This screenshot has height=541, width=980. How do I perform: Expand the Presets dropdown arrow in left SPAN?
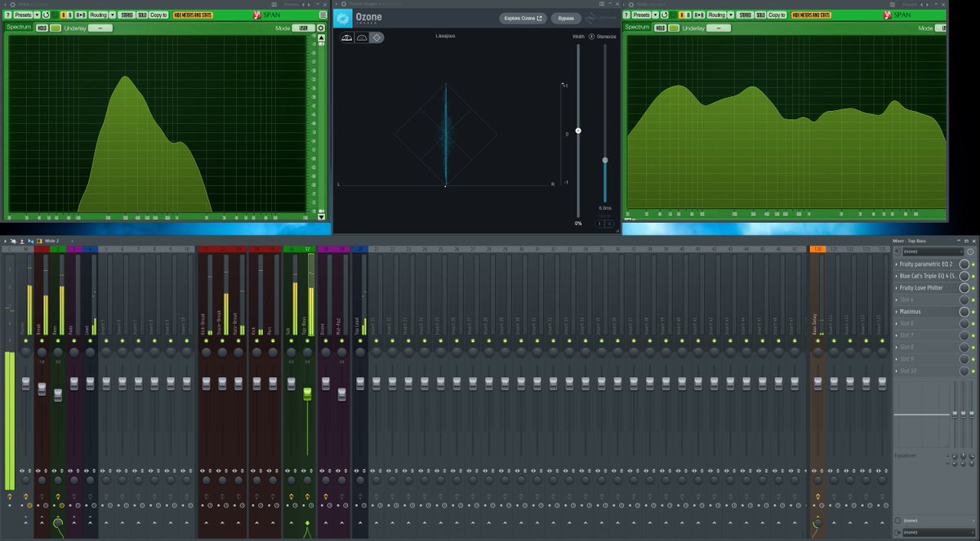tap(37, 15)
